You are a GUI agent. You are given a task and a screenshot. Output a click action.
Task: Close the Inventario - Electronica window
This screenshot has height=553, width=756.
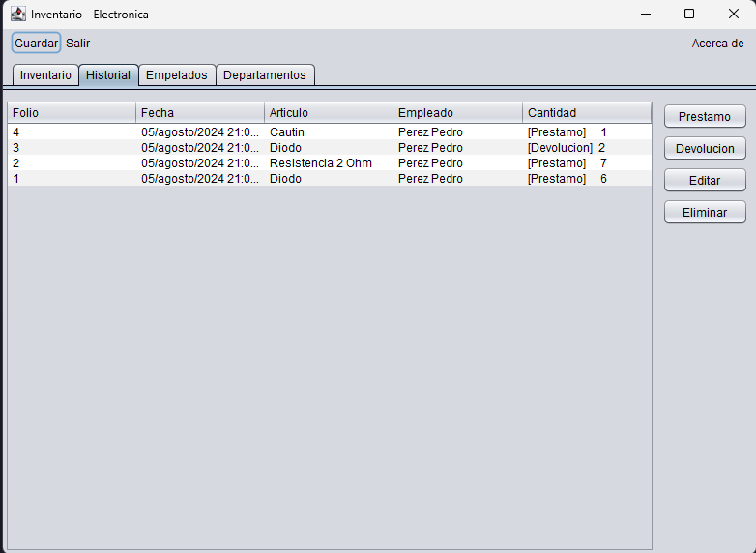[x=734, y=14]
